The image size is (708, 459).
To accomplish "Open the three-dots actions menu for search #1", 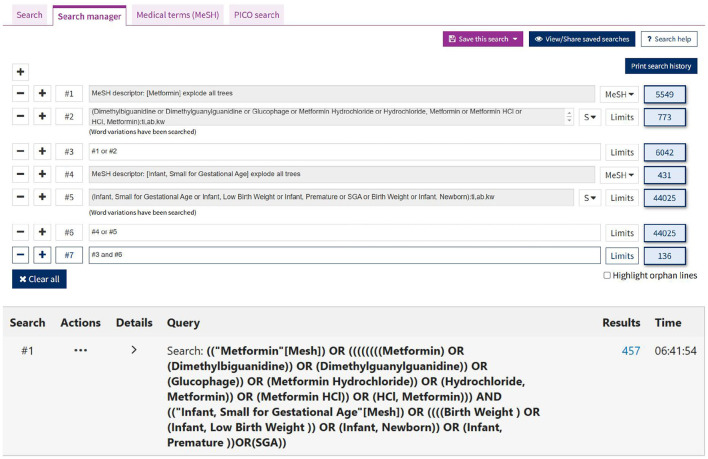I will pyautogui.click(x=80, y=350).
